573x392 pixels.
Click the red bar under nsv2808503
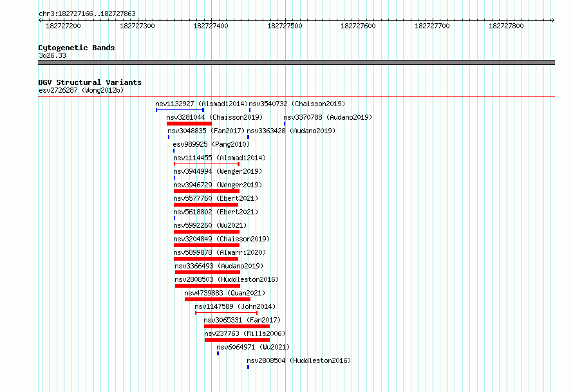207,286
